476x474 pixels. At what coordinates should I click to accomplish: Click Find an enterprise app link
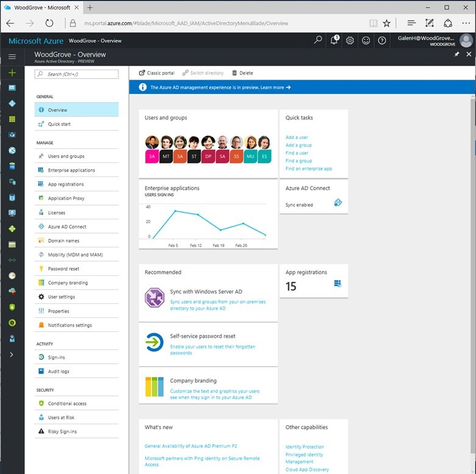(309, 168)
